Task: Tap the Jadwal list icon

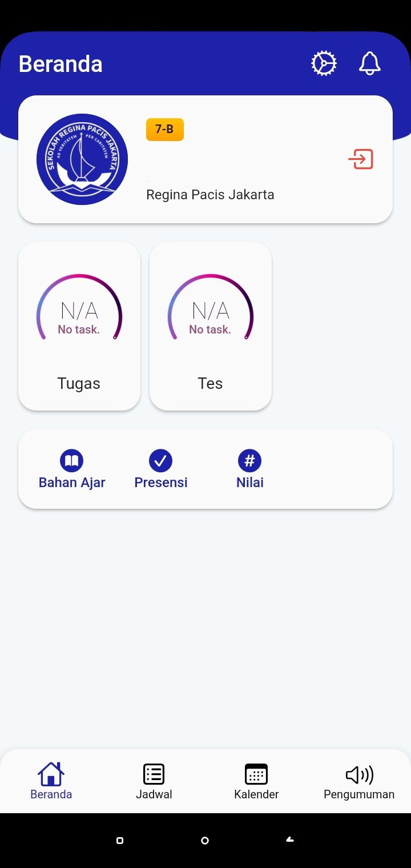Action: pyautogui.click(x=154, y=774)
